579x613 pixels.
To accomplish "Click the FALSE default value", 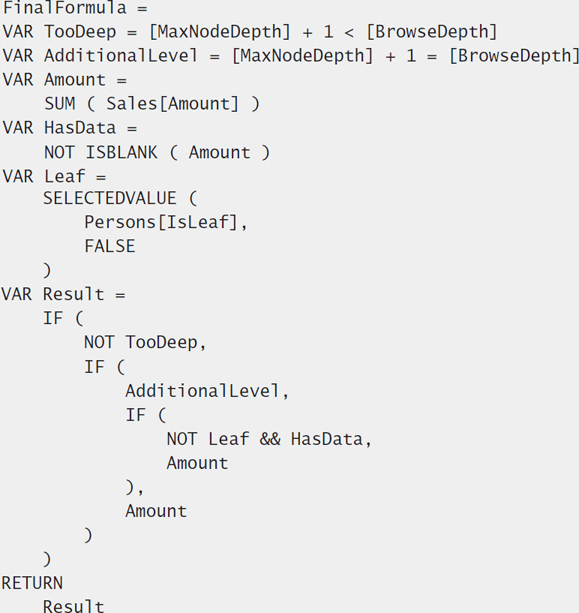I will tap(110, 246).
